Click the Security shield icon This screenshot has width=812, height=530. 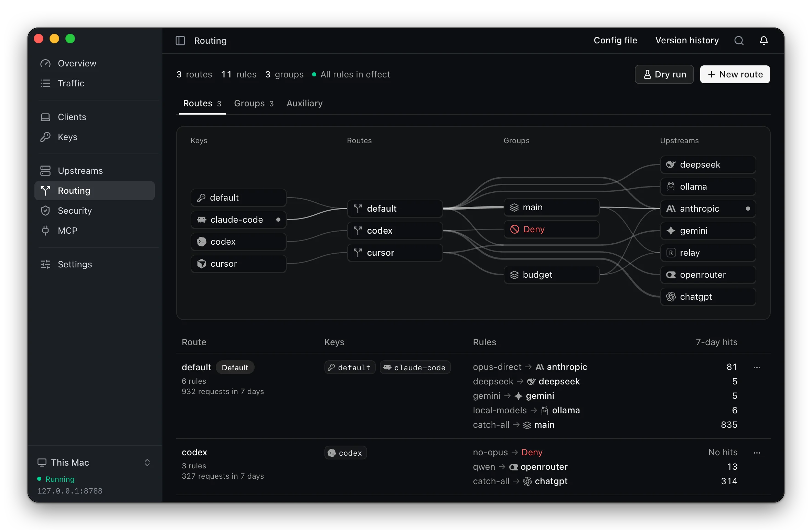[x=45, y=211]
